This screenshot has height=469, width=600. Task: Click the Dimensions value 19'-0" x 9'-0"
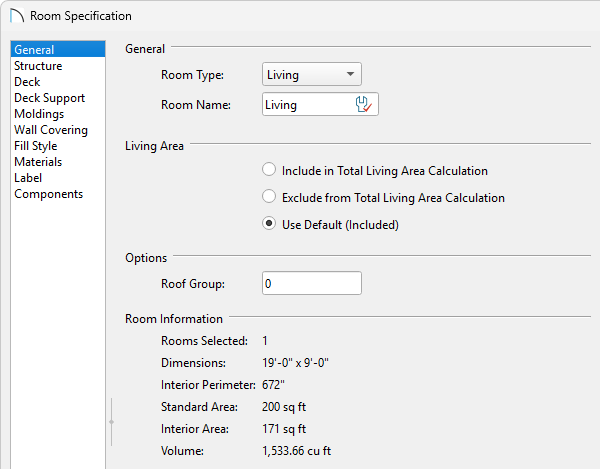295,363
